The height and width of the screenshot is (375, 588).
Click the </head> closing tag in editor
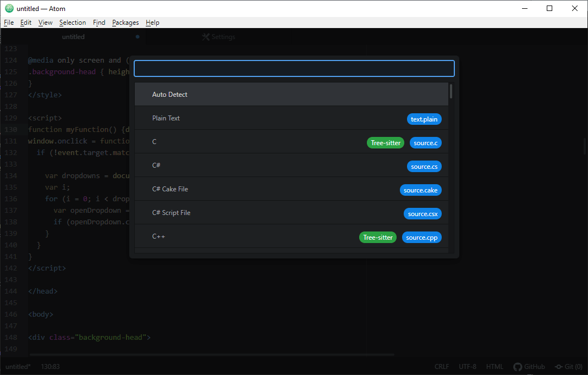43,291
